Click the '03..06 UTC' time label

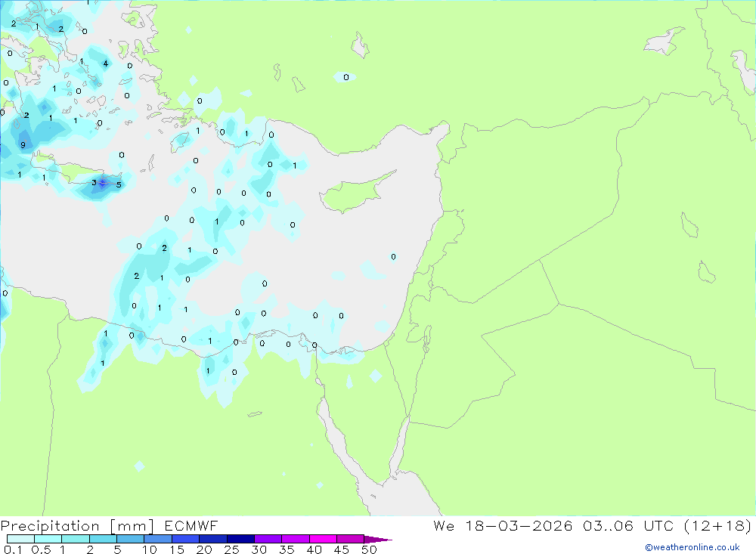(627, 525)
